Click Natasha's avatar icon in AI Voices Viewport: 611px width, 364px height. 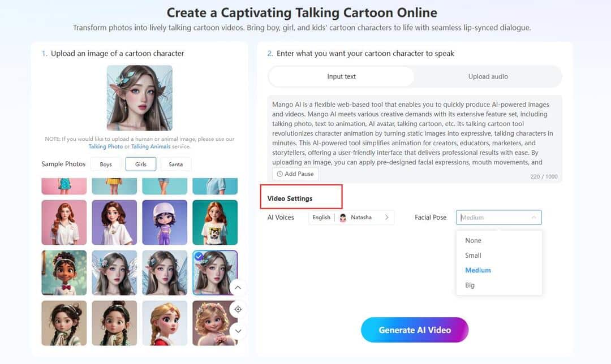pyautogui.click(x=343, y=217)
